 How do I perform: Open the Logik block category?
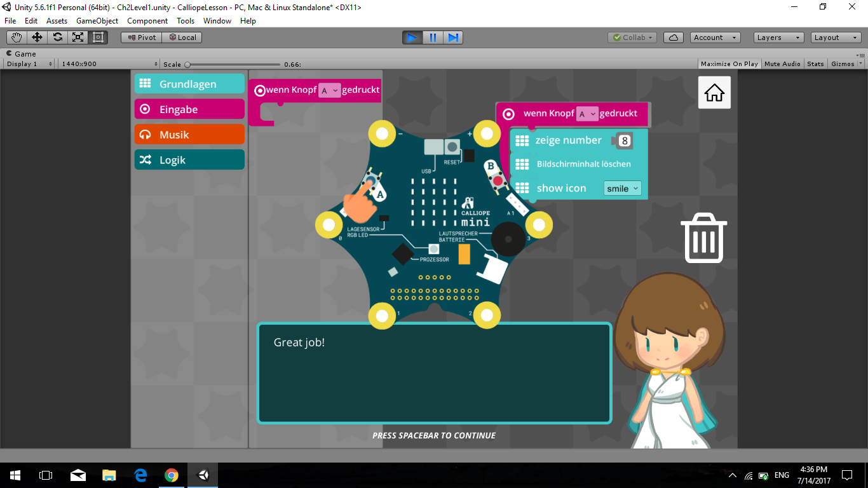[189, 160]
